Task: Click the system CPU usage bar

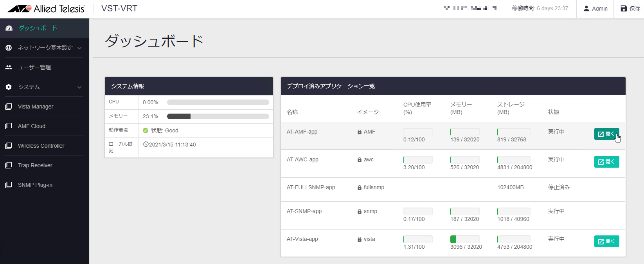Action: (x=218, y=102)
